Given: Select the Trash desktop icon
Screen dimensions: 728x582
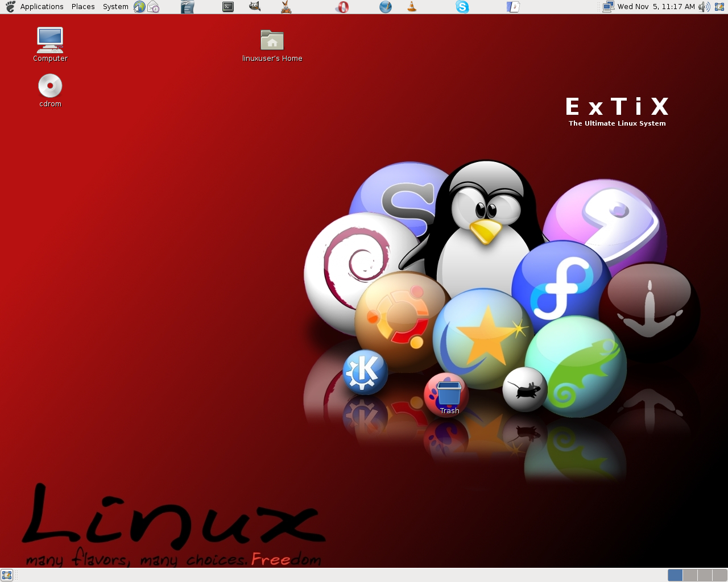Looking at the screenshot, I should 449,398.
